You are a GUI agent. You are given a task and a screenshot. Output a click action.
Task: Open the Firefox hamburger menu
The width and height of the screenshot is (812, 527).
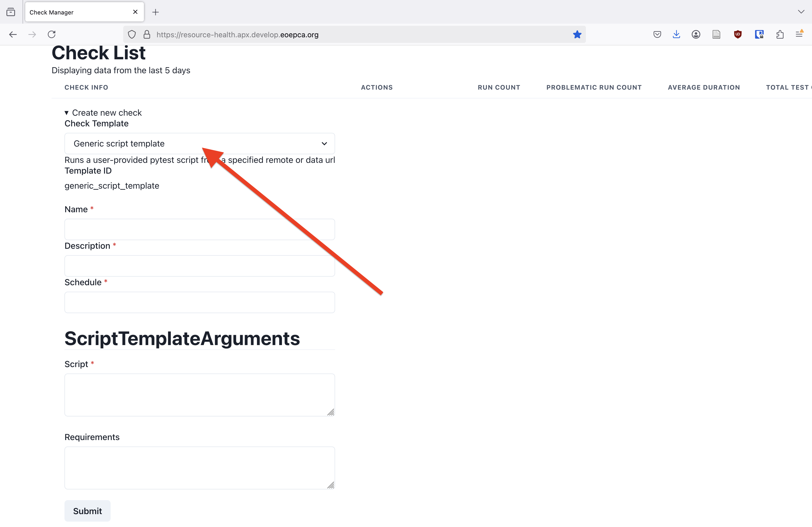coord(799,34)
